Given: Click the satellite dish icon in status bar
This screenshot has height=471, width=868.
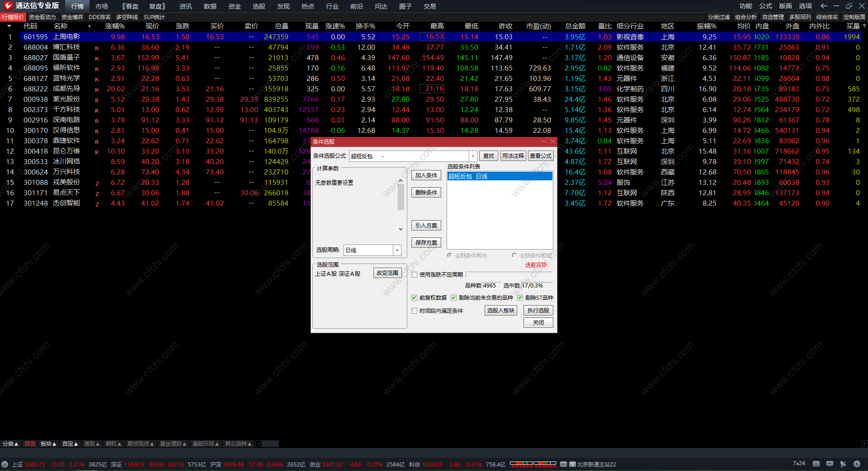Looking at the screenshot, I should pos(843,464).
